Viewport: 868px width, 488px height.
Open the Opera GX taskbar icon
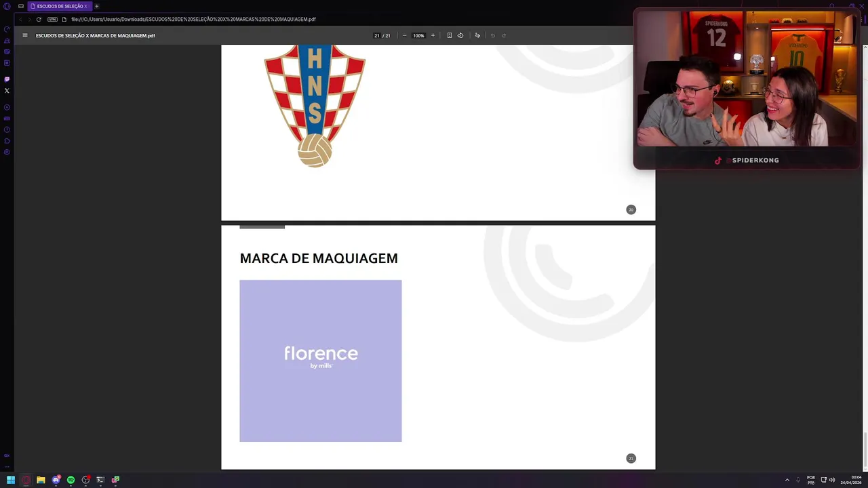click(26, 480)
